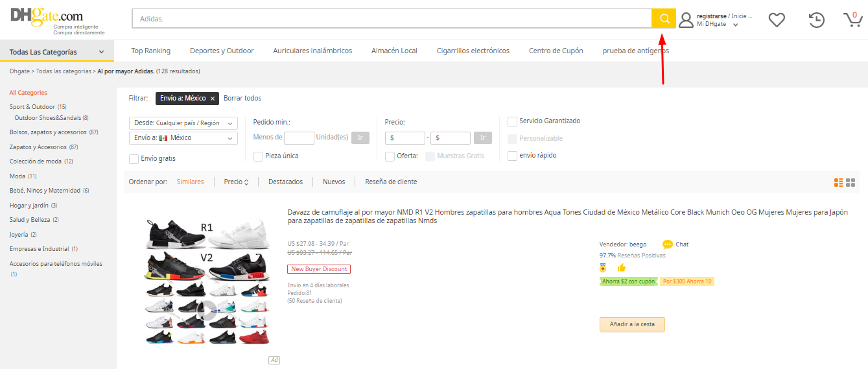Click the Adidas search input field
The image size is (868, 369).
[x=392, y=19]
